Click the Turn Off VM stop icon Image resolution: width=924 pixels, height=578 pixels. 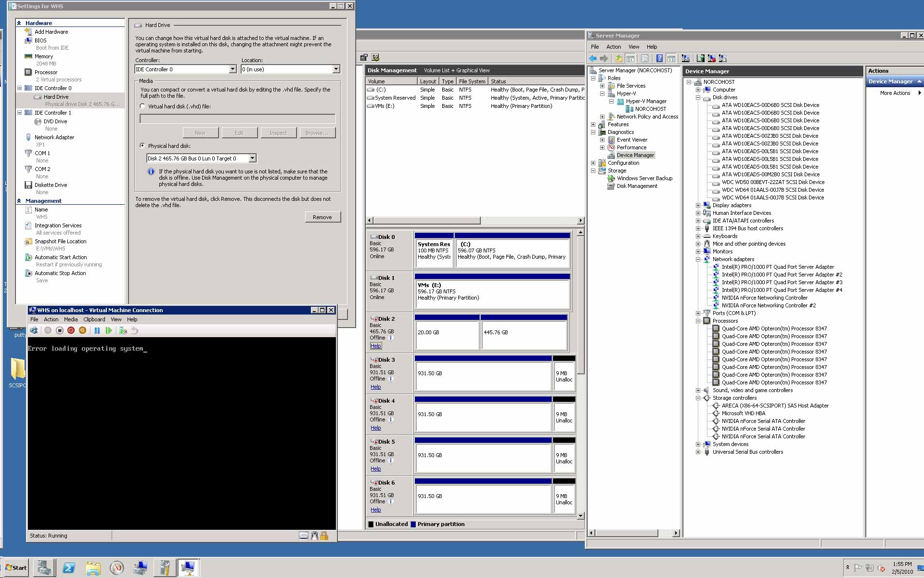click(59, 330)
